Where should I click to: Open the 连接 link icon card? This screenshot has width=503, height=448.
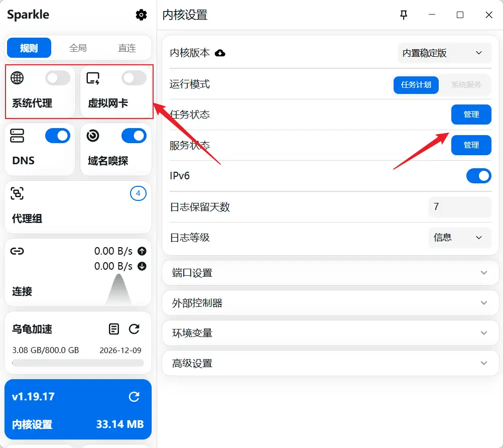(18, 251)
